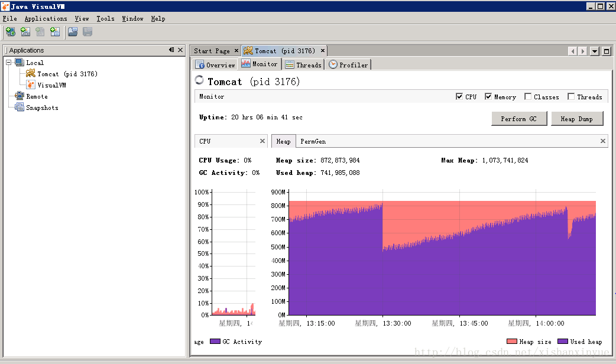Click the Heap size value 872,873,984
The width and height of the screenshot is (616, 364).
pos(340,160)
